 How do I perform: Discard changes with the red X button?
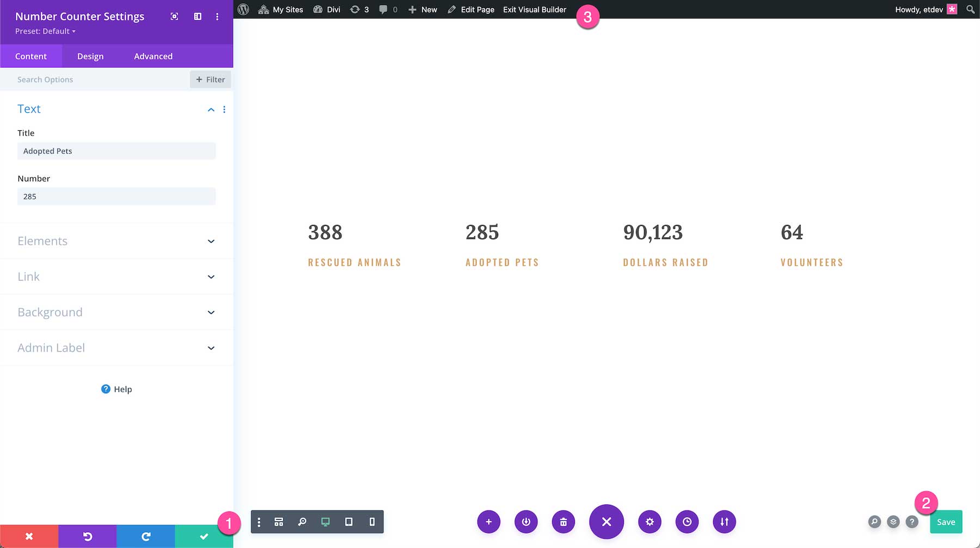[29, 537]
